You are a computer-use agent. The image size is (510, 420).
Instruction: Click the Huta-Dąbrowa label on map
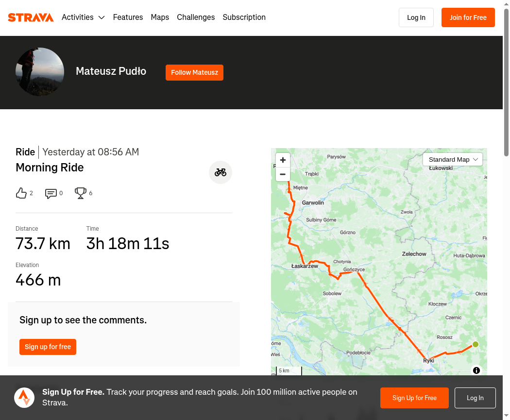click(x=469, y=255)
